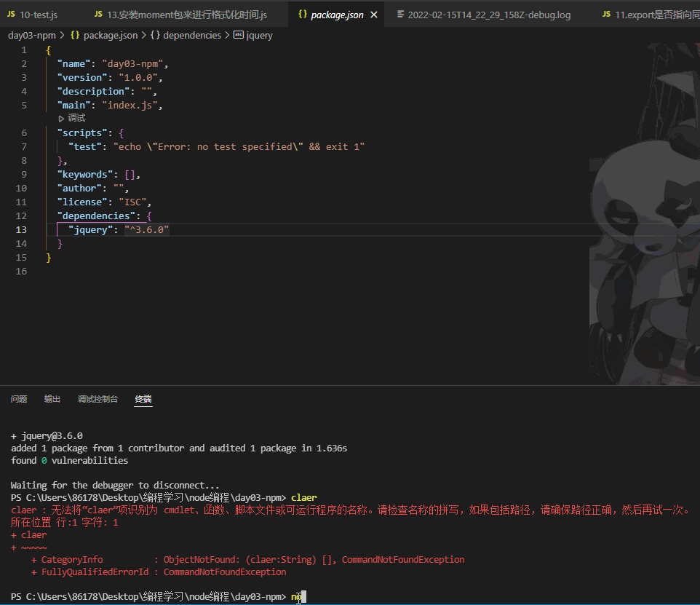Click the "license" key on line 11
This screenshot has width=700, height=605.
[x=82, y=202]
